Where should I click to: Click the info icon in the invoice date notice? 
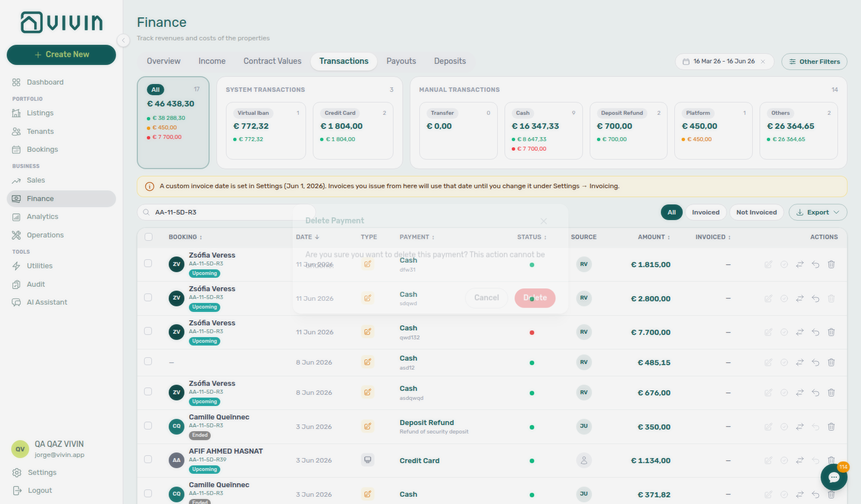[x=150, y=186]
